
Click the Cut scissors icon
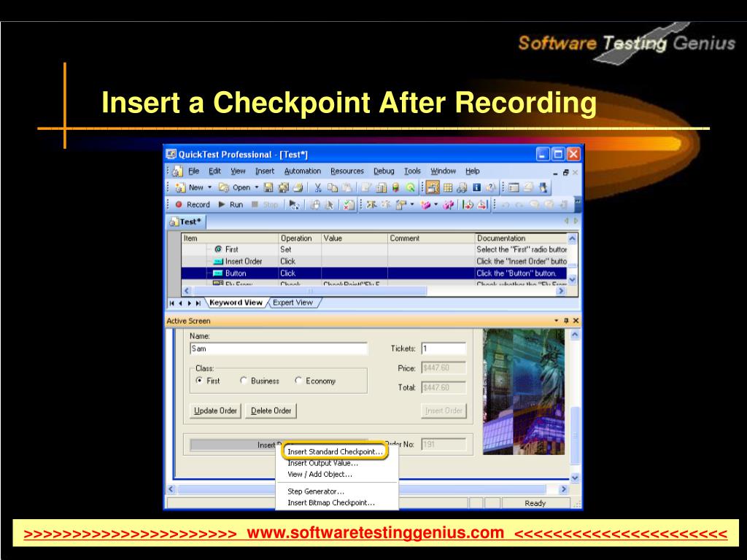pyautogui.click(x=318, y=187)
